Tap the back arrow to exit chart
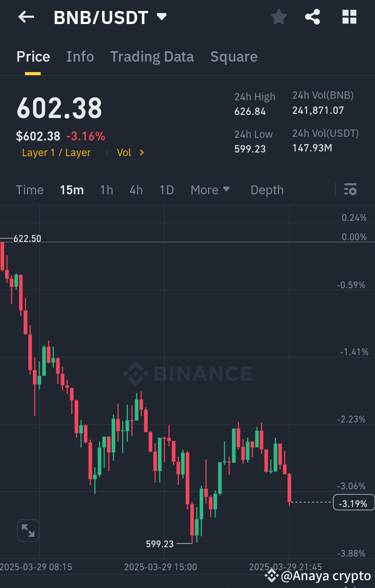Screen dimensions: 375x588 pyautogui.click(x=25, y=17)
